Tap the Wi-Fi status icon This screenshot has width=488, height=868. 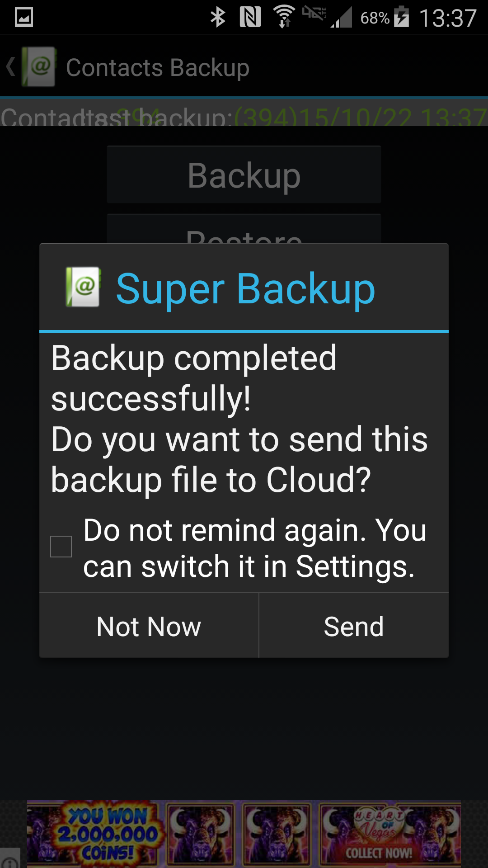pos(284,17)
